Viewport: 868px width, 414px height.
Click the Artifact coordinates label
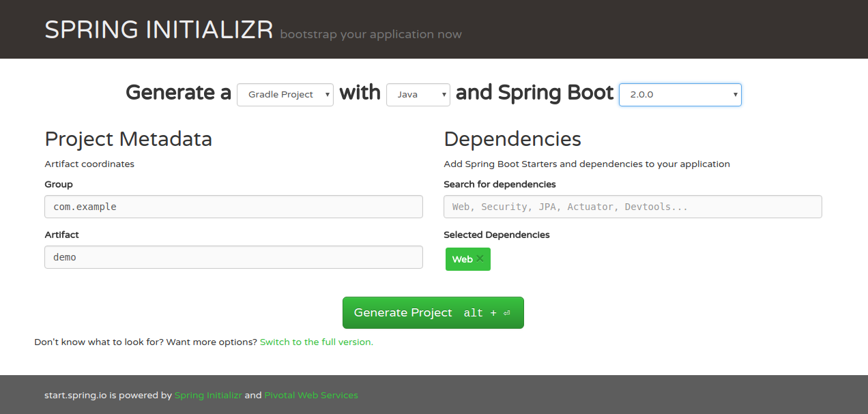pyautogui.click(x=89, y=164)
